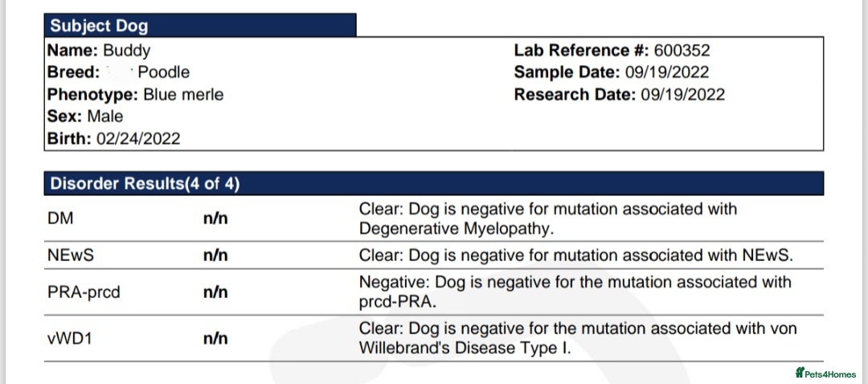Click the Pets4Homes watermark text
Screen dimensions: 868x384
(x=830, y=374)
